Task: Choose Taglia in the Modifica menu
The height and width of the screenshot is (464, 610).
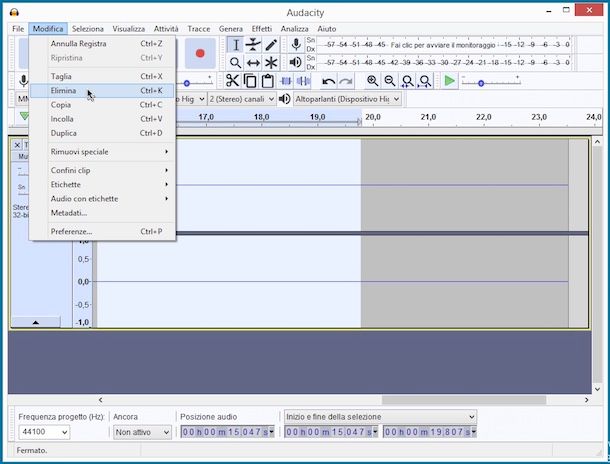Action: click(x=102, y=76)
